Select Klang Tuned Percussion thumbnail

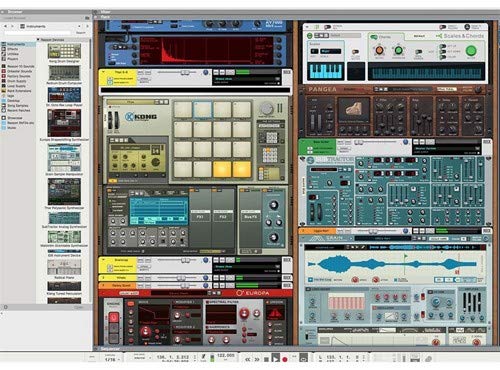(x=64, y=286)
